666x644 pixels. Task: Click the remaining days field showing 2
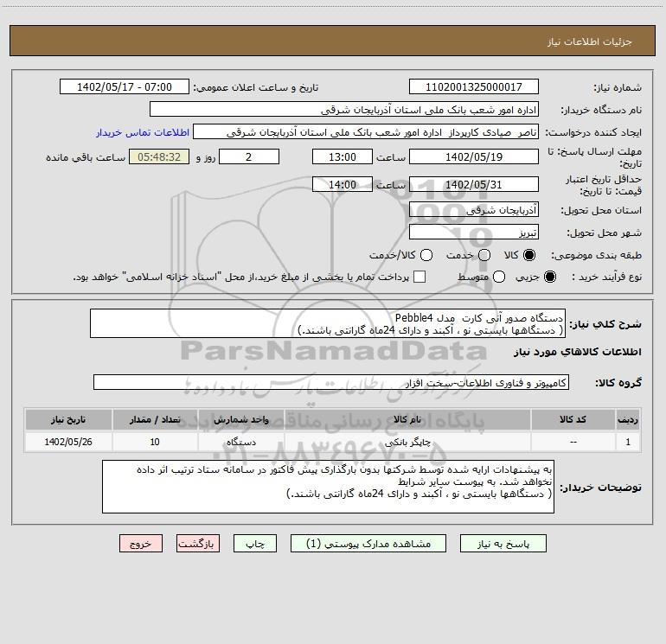coord(249,156)
